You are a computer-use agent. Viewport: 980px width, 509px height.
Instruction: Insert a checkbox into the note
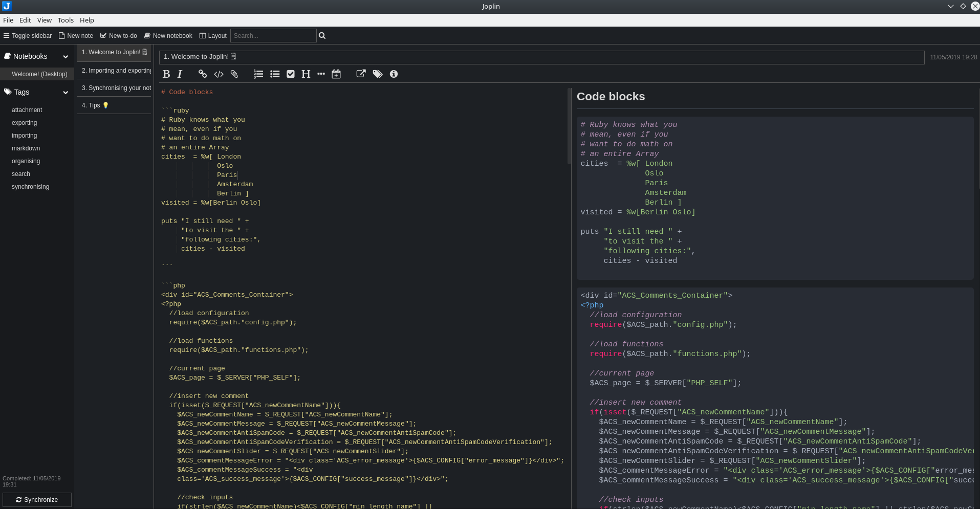pyautogui.click(x=291, y=74)
